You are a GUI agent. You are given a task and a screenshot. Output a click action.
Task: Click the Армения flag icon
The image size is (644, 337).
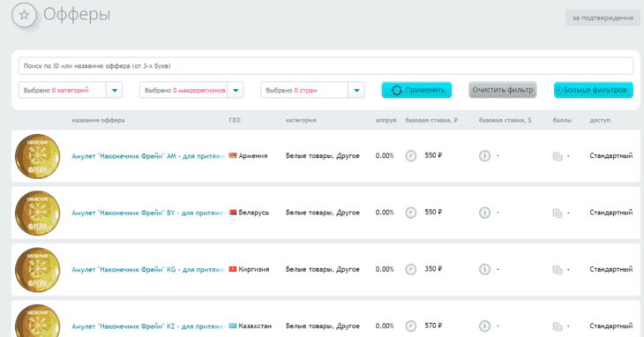point(233,155)
